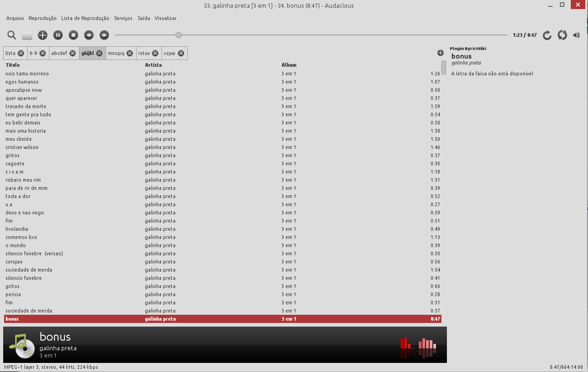
Task: Select track pericia
Action: (222, 294)
